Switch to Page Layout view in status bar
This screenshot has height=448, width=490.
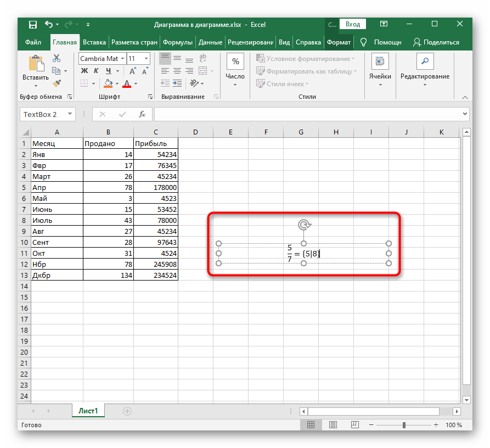point(329,425)
